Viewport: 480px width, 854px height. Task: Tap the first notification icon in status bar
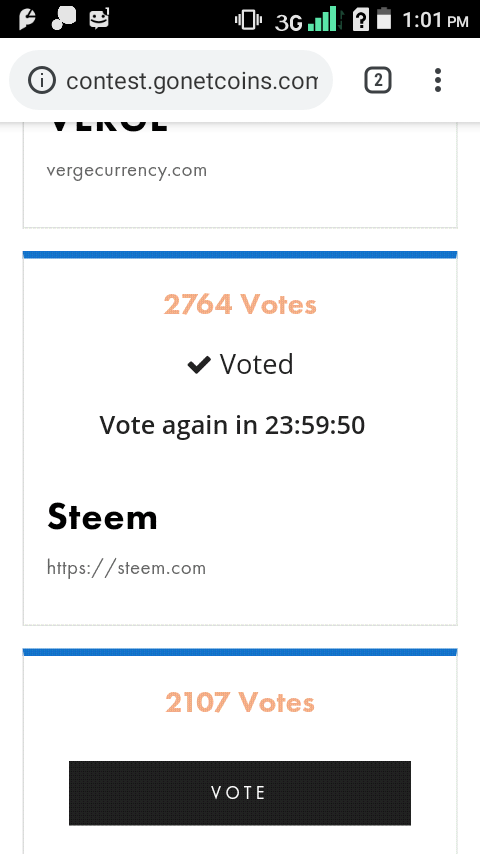click(27, 19)
